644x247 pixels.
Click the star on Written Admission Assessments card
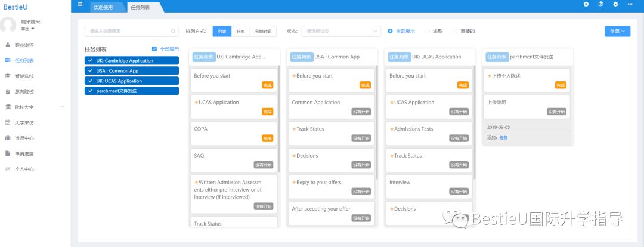[196, 182]
